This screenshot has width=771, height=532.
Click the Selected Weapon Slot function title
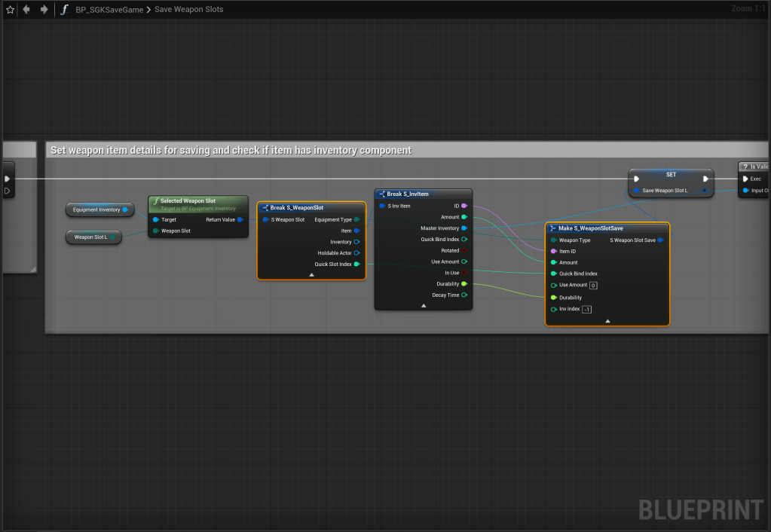point(188,201)
